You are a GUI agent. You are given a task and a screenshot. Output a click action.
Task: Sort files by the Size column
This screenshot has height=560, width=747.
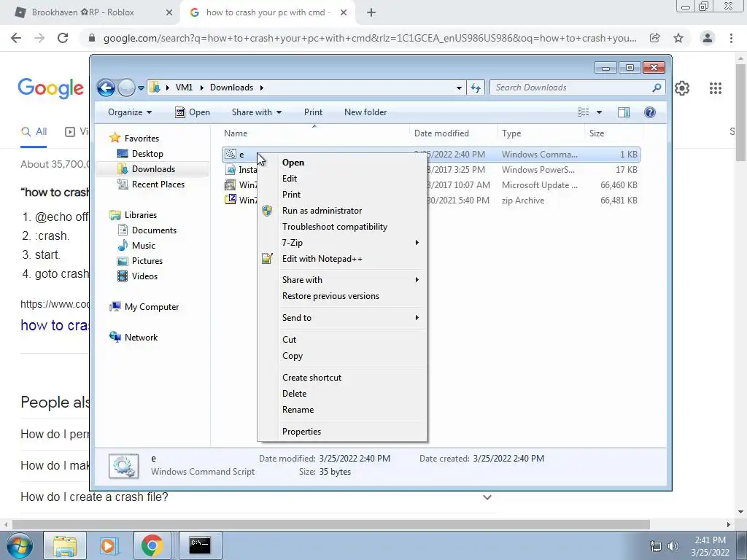pyautogui.click(x=614, y=133)
